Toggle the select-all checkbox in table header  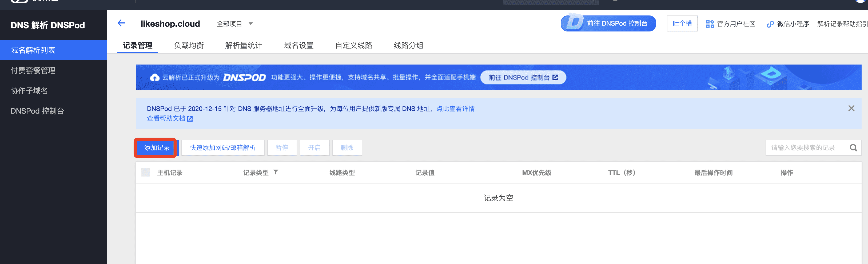[146, 173]
